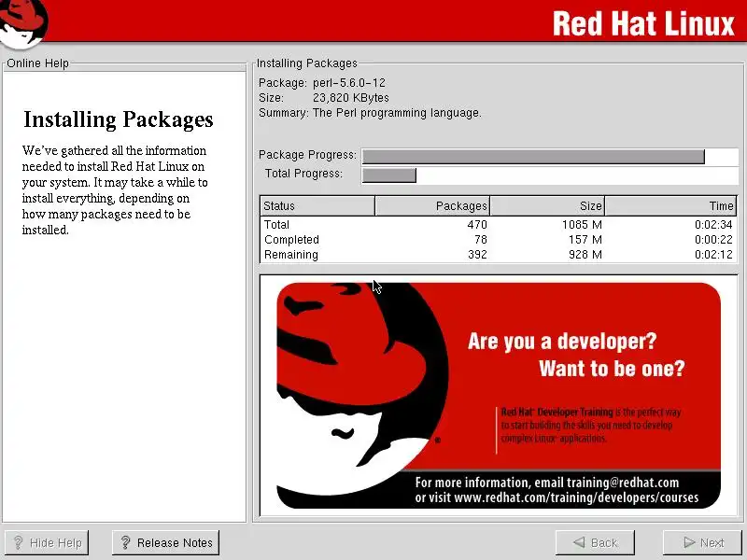Select the Time column header
Image resolution: width=747 pixels, height=560 pixels.
(670, 205)
